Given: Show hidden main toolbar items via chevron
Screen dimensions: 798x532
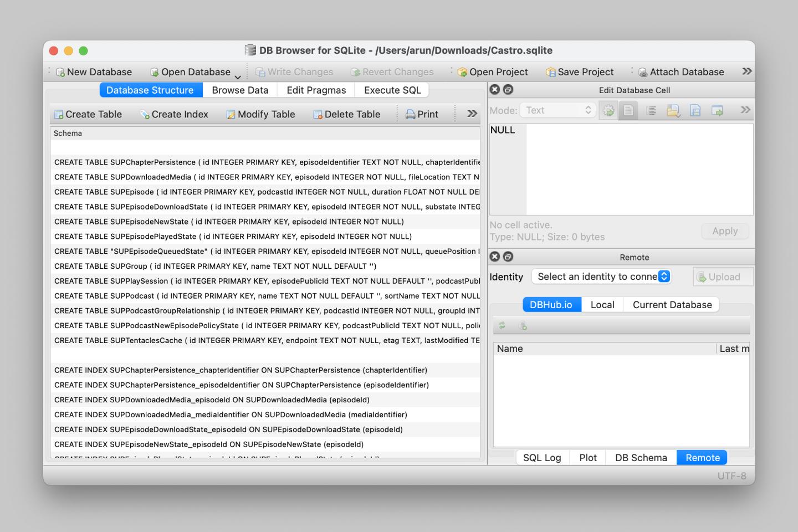Looking at the screenshot, I should (746, 71).
